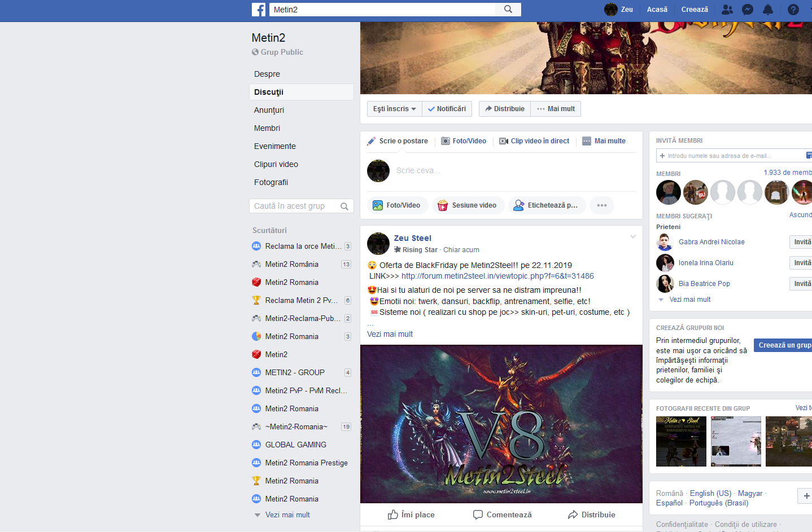Screen dimensions: 812x532
Task: Click Sesiune video popcorn button
Action: (x=467, y=205)
